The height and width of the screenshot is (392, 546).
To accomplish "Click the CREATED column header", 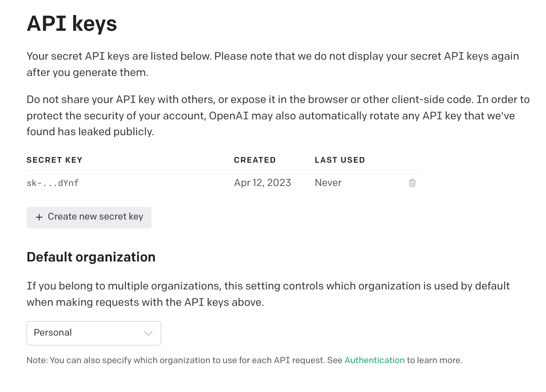I will pyautogui.click(x=255, y=160).
